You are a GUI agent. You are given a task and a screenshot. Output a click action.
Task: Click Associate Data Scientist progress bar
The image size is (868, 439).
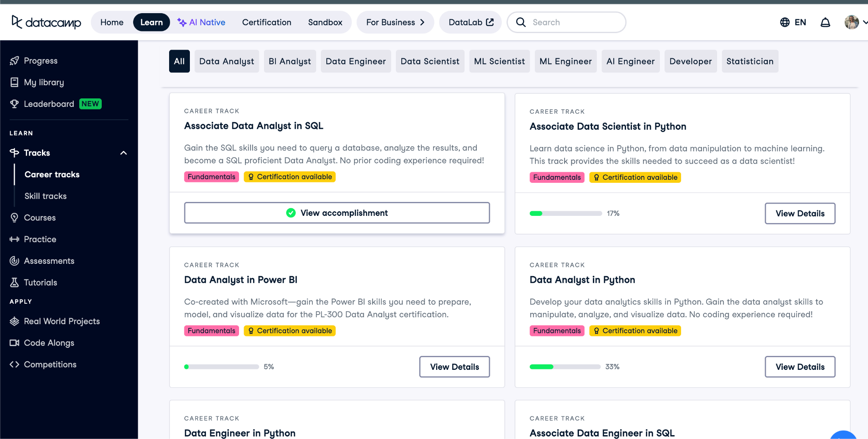(x=565, y=213)
